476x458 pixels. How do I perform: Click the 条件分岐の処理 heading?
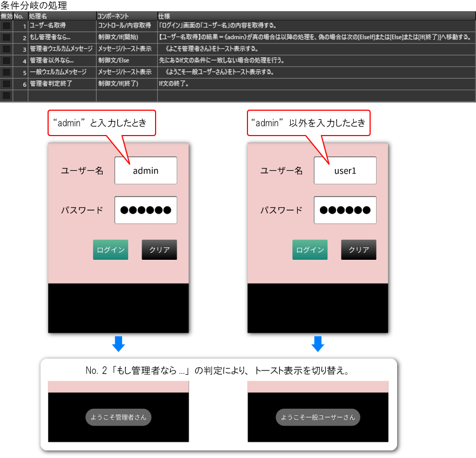pos(33,5)
